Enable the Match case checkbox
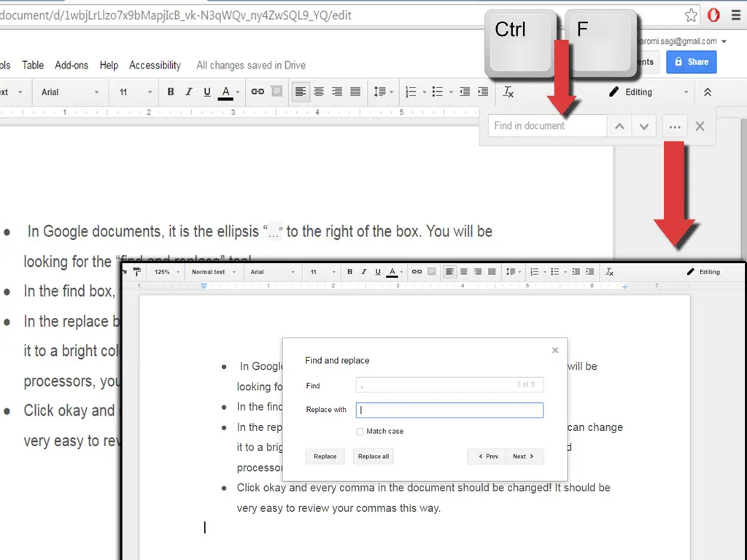Viewport: 747px width, 560px height. point(360,432)
